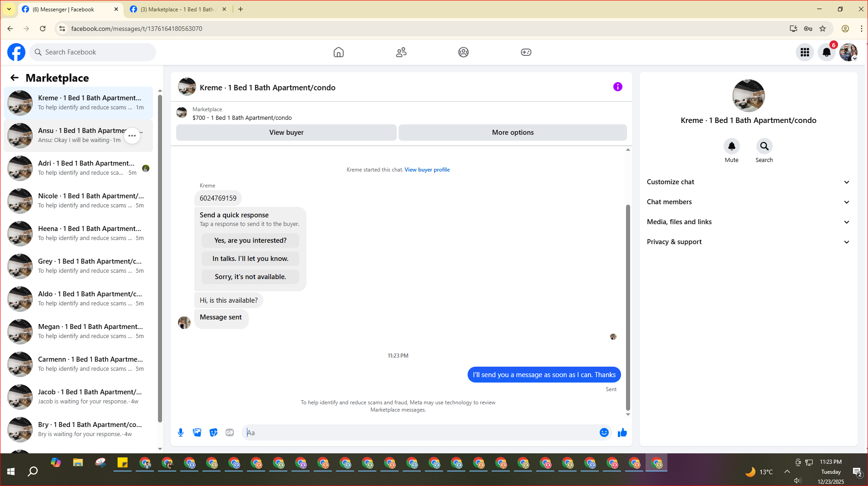Open the Adri conversation in the list
The width and height of the screenshot is (868, 486).
(x=79, y=168)
